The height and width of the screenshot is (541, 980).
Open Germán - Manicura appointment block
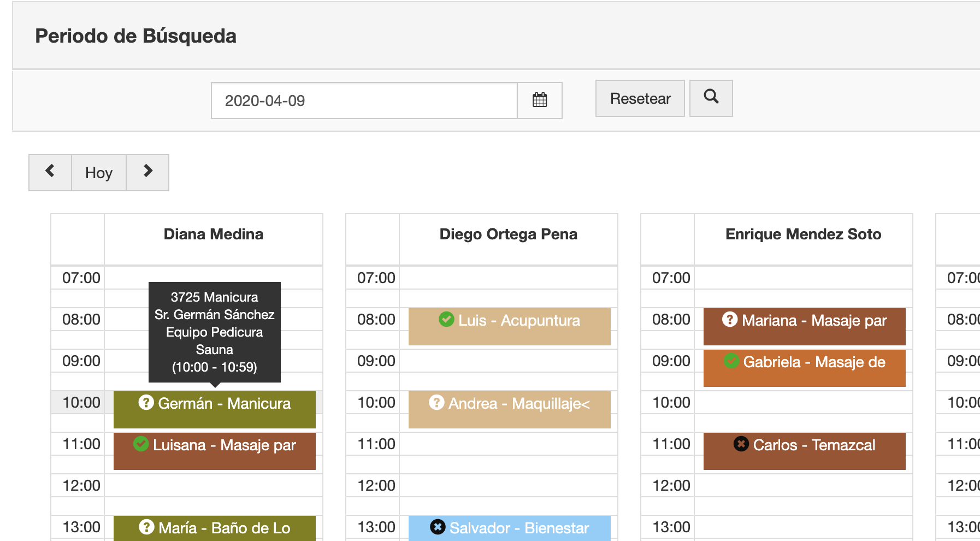[215, 409]
